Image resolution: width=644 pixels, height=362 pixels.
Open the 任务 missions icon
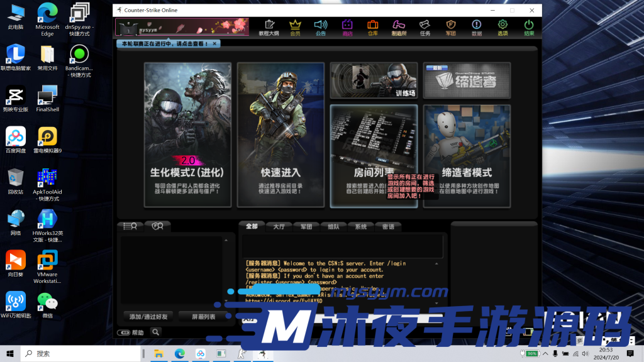425,27
